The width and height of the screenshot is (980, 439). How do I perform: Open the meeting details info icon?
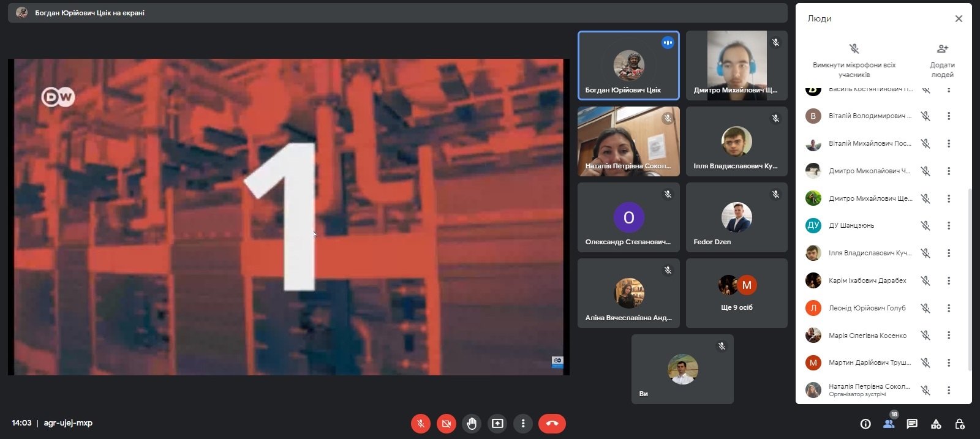point(865,424)
